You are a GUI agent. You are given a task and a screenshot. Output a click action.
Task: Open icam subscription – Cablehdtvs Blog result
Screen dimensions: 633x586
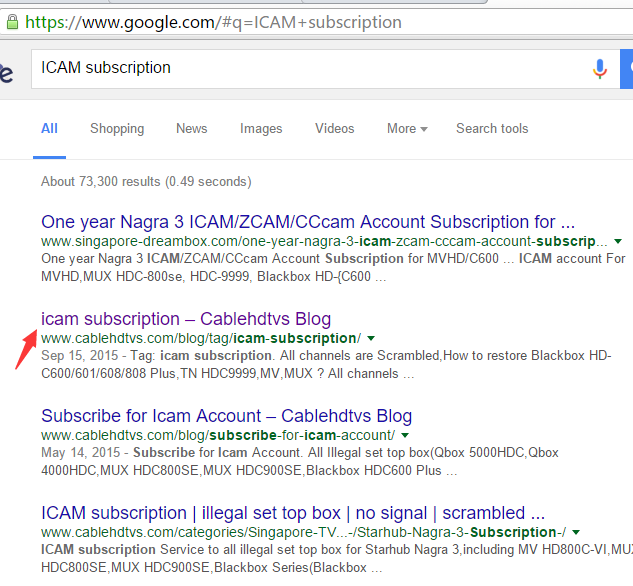click(186, 319)
